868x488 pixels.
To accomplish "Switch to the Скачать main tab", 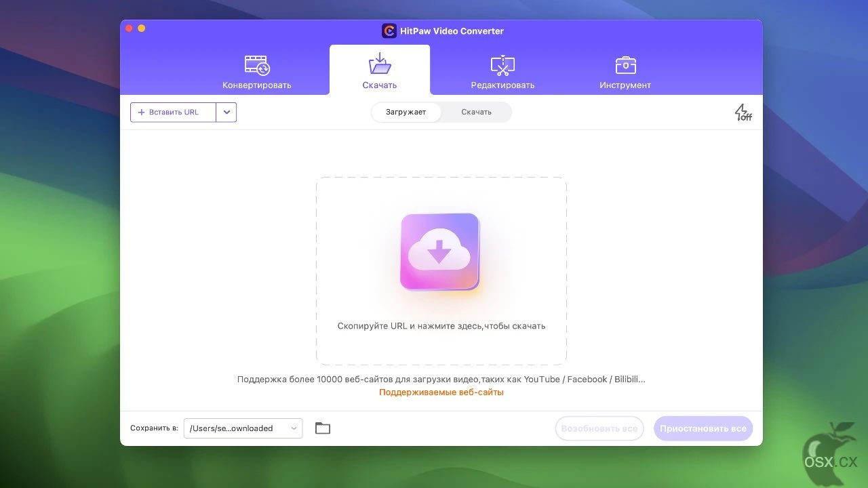I will click(x=380, y=71).
